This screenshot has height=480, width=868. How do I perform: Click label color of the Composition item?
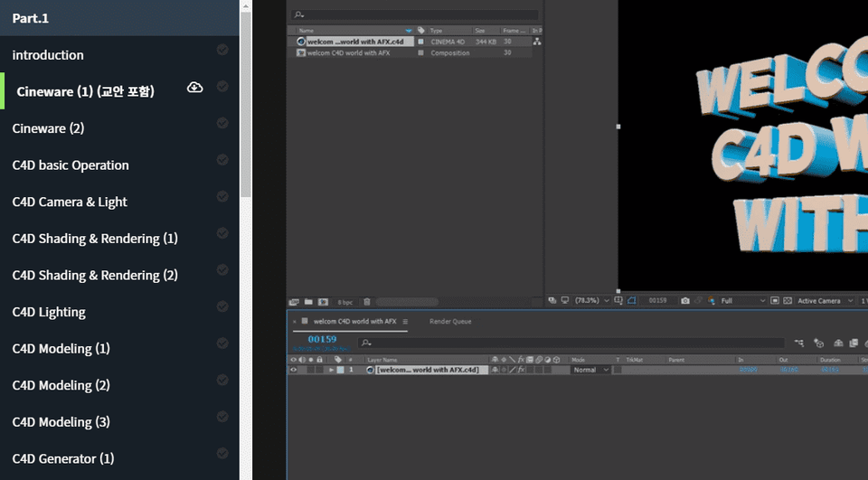coord(420,53)
